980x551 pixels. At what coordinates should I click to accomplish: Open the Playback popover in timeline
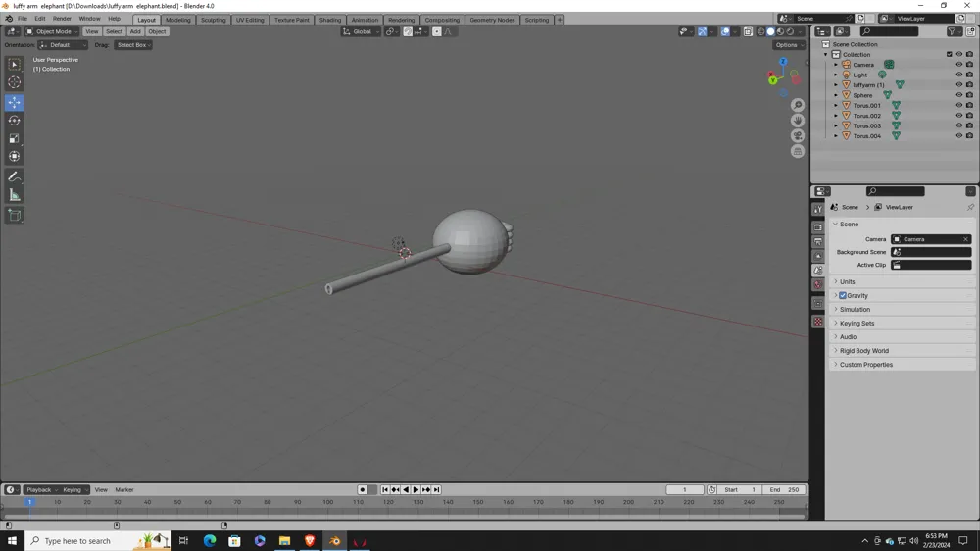(x=39, y=490)
